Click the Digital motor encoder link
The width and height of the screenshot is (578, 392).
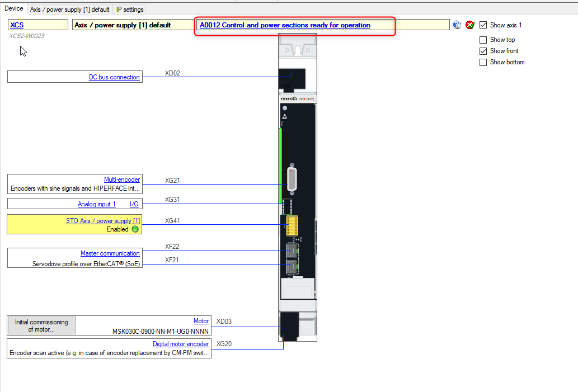click(x=181, y=344)
